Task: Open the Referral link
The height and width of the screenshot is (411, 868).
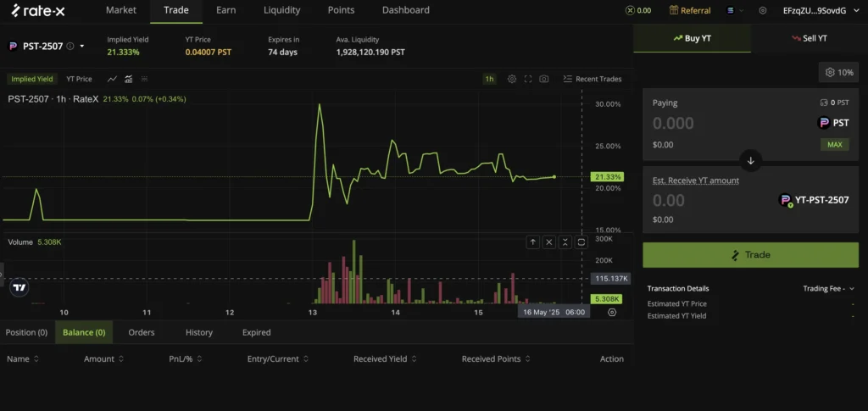Action: 690,10
